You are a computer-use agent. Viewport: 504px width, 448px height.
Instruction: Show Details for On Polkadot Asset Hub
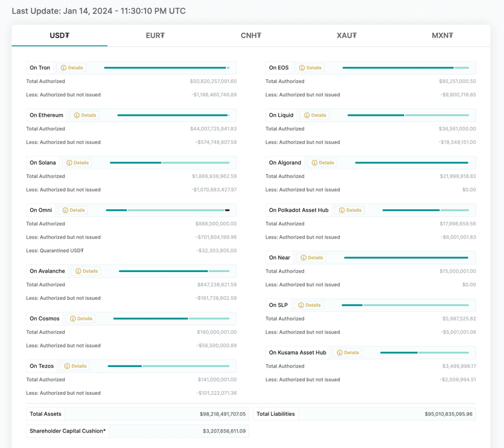click(x=350, y=210)
